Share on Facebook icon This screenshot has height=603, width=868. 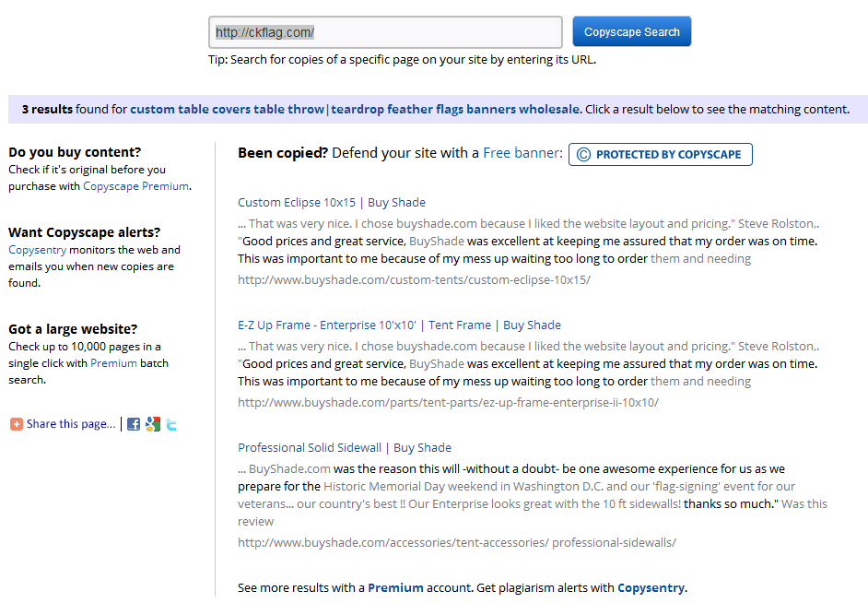134,424
